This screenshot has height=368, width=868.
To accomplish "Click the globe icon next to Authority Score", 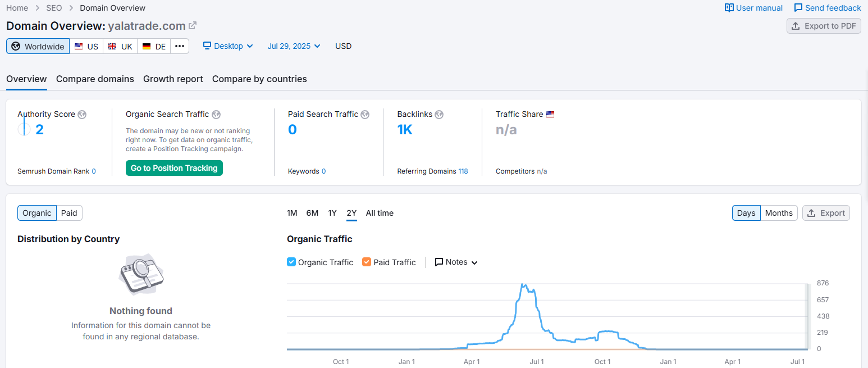I will (82, 115).
